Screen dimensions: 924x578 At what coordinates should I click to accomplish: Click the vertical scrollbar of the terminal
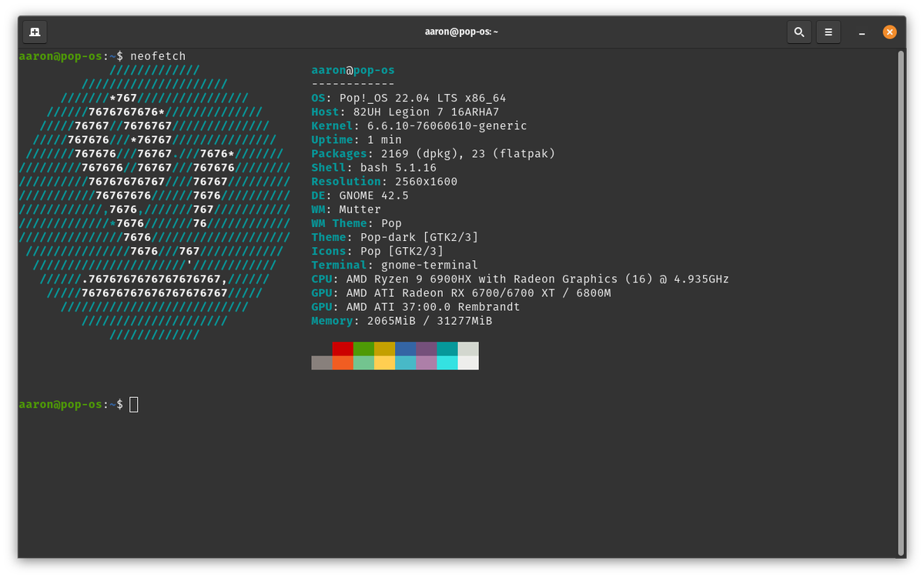[900, 302]
